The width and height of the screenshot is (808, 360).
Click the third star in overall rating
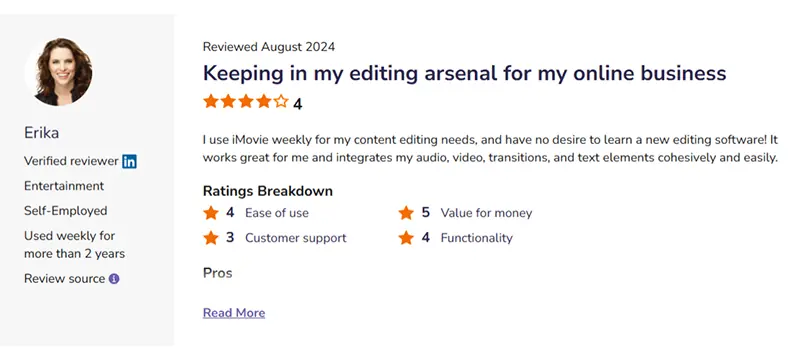pos(246,101)
